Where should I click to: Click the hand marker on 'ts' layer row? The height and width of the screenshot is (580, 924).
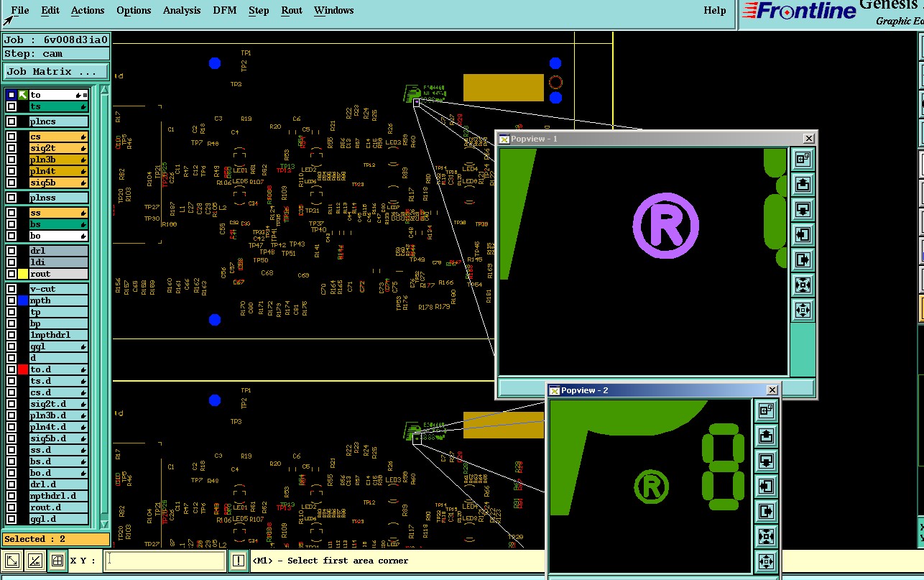tap(83, 106)
